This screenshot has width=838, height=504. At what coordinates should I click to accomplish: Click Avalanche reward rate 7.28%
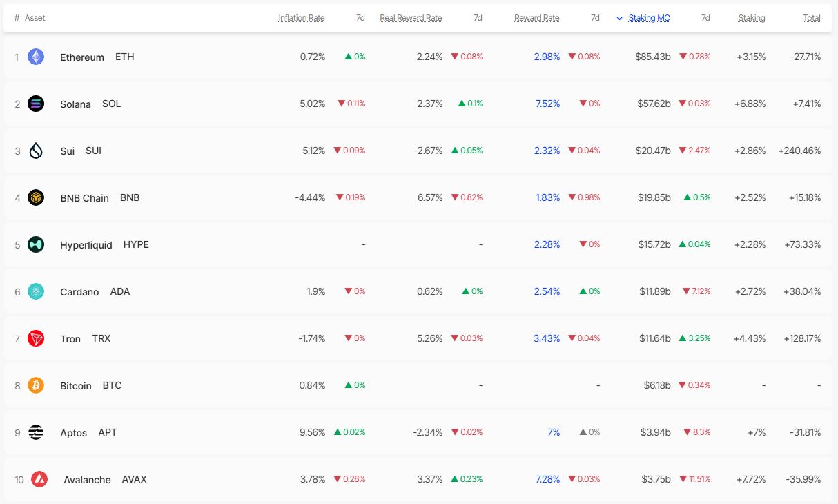(547, 479)
